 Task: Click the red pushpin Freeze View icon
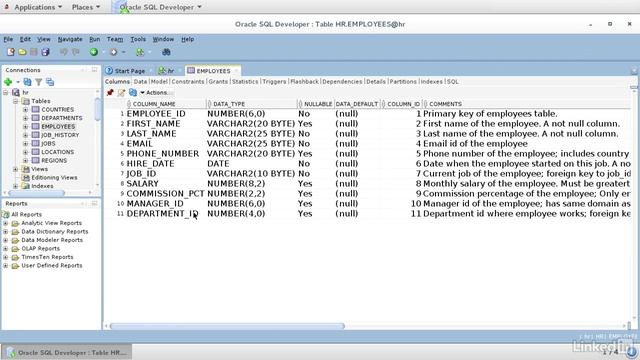110,93
